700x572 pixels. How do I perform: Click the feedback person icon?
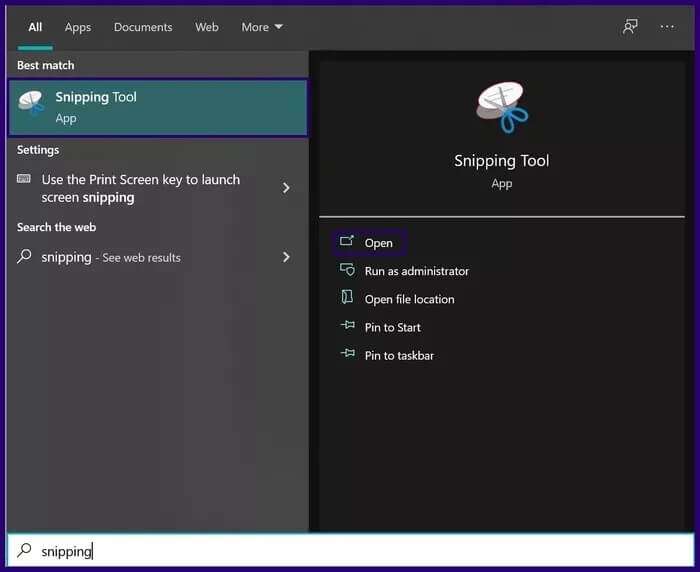(x=630, y=27)
